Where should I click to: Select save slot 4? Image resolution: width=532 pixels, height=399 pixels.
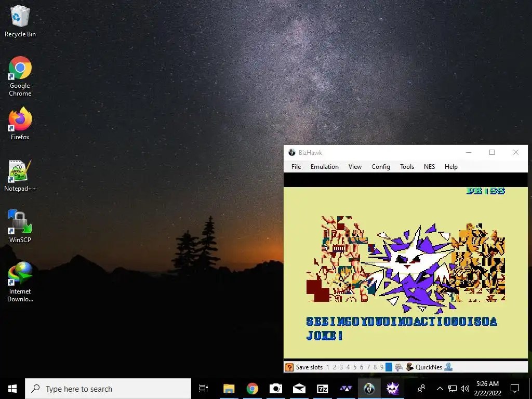pyautogui.click(x=348, y=367)
